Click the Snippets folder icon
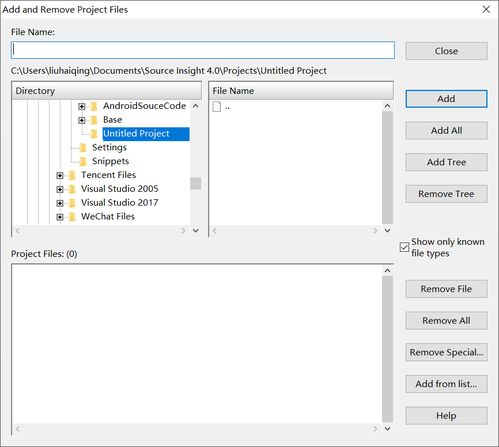Screen dimensions: 499x447 (83, 161)
